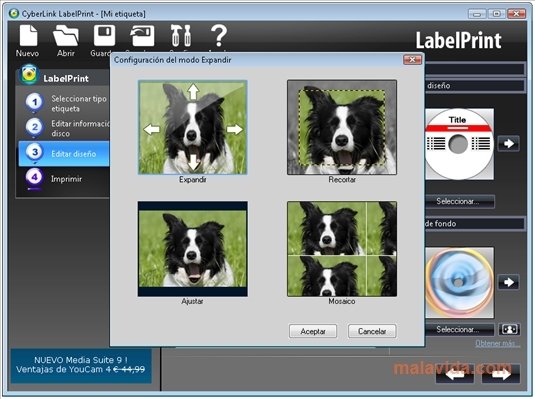Viewport: 535px width, 399px height.
Task: Go to step 1 Seleccionar tipo etiqueta
Action: (67, 103)
